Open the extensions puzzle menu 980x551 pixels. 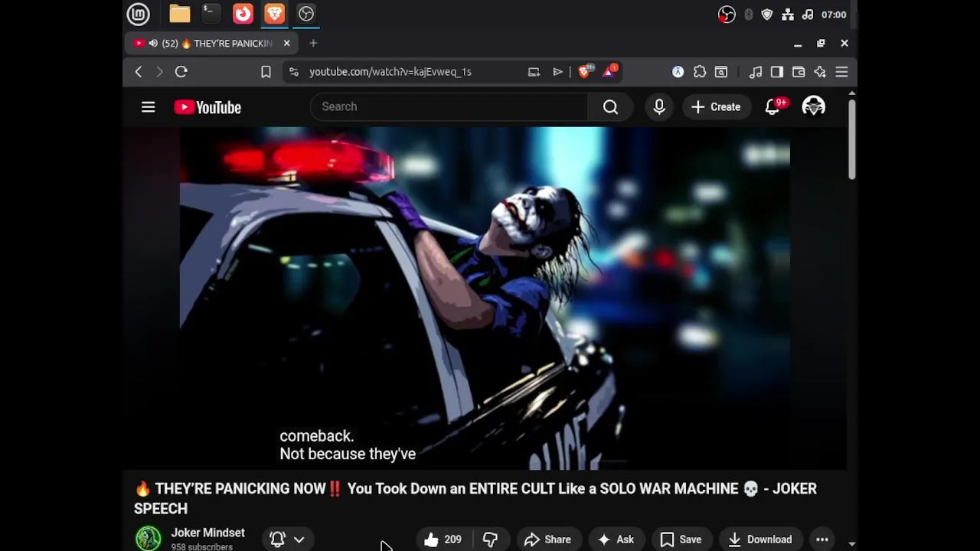coord(700,72)
